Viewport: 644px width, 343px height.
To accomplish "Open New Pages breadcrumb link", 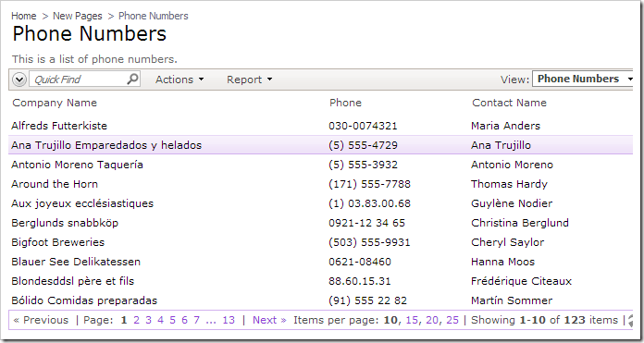I will (x=78, y=16).
